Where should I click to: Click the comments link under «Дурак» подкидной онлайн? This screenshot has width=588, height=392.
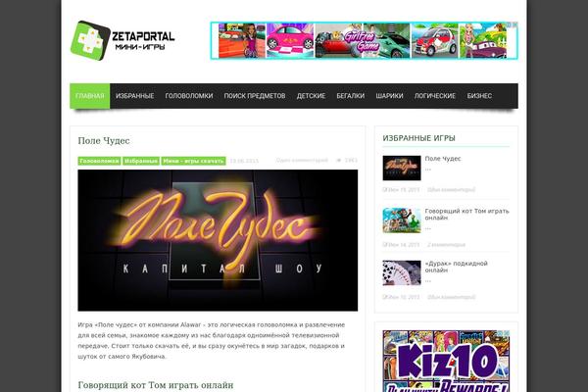pyautogui.click(x=451, y=297)
